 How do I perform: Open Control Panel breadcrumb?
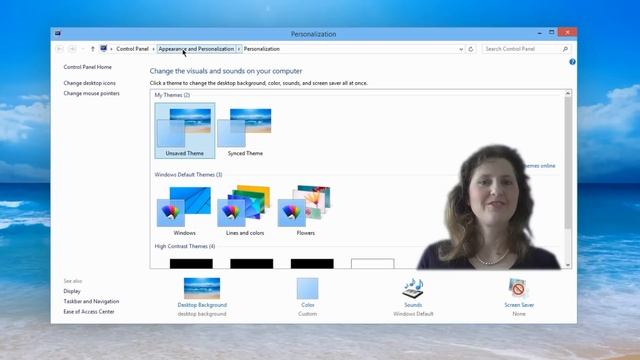pos(132,49)
